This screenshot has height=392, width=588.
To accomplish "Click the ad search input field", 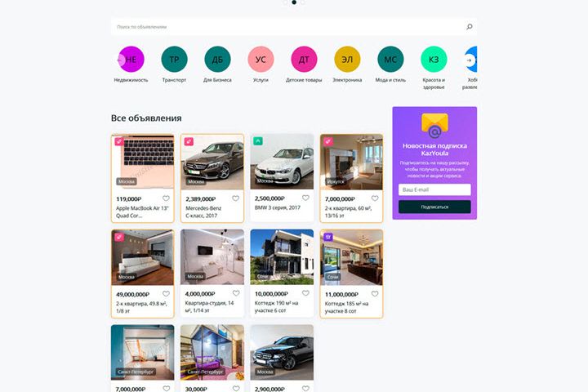I will click(x=289, y=27).
